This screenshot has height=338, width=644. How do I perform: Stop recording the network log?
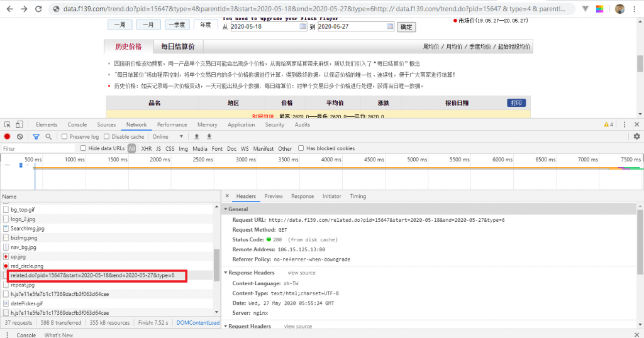tap(7, 136)
